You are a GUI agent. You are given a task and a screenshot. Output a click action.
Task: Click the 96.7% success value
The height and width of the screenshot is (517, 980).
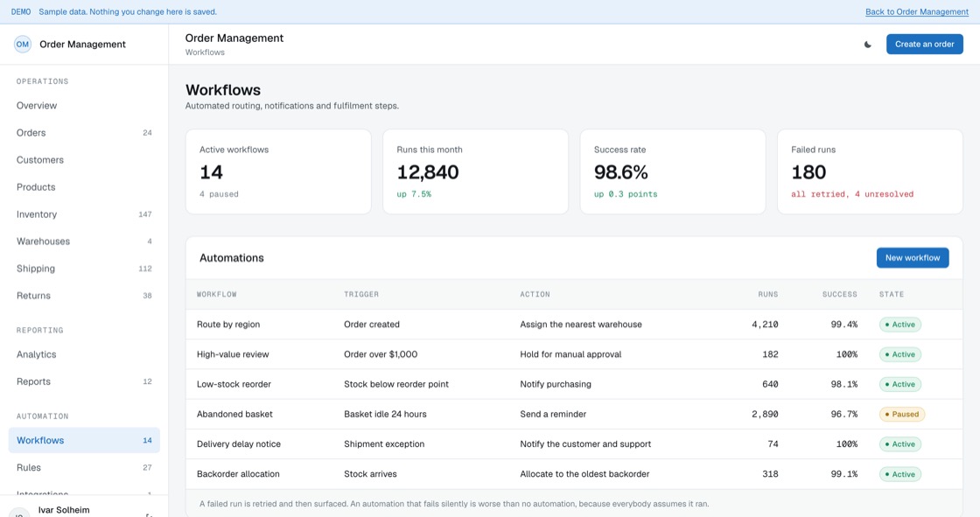pos(844,414)
